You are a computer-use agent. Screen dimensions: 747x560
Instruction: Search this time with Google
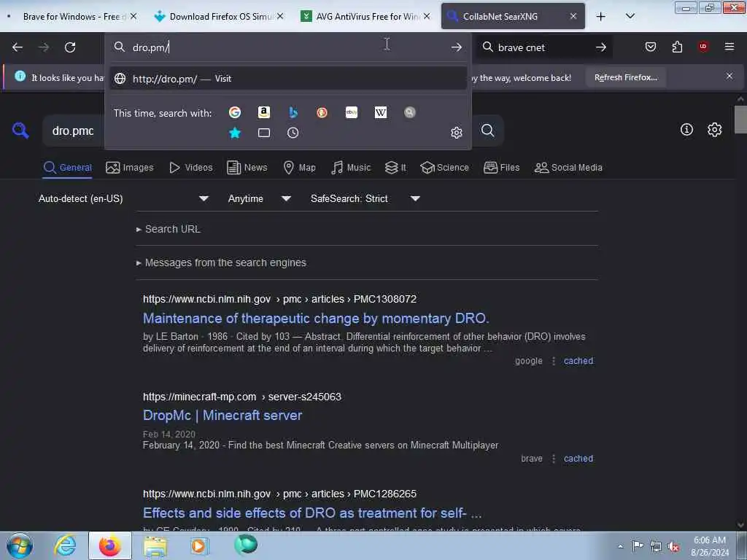pos(234,112)
